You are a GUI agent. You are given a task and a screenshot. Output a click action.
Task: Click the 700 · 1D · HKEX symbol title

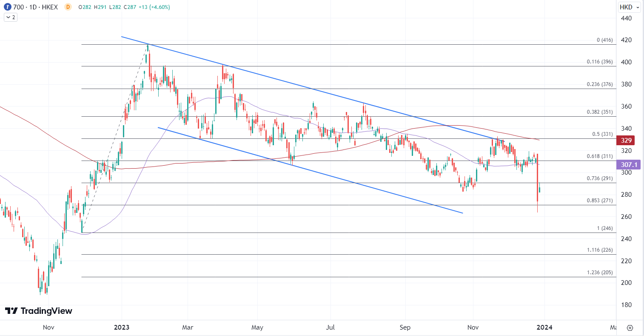click(36, 7)
